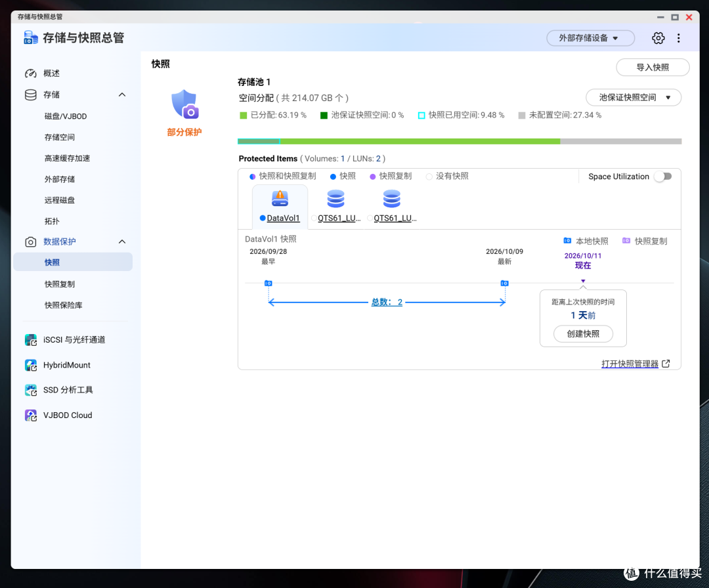Click the 本地快照 legend camera icon
The height and width of the screenshot is (588, 709).
click(x=567, y=241)
